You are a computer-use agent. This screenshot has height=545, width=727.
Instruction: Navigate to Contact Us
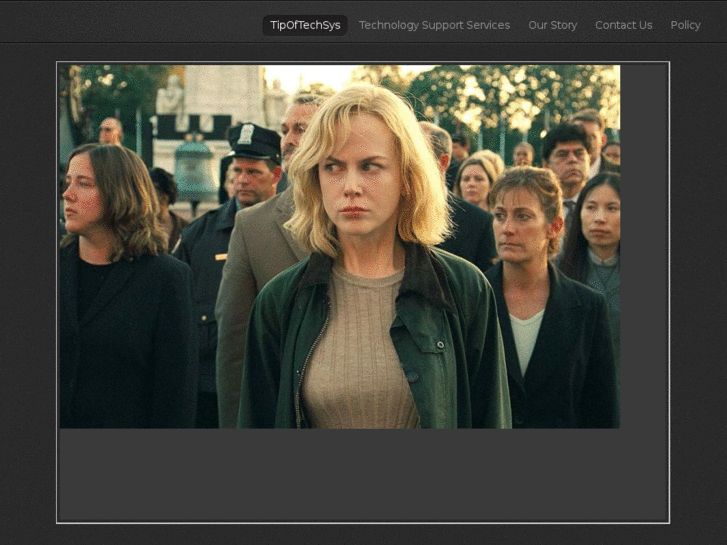624,26
